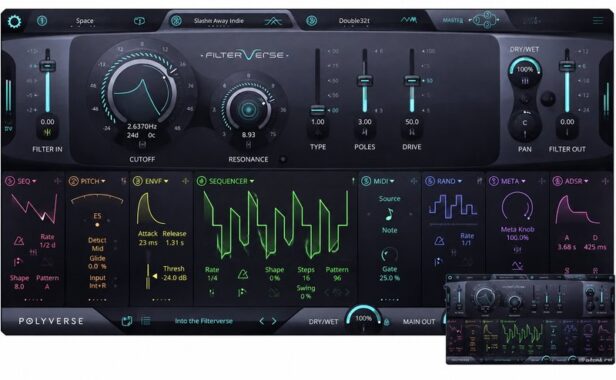Adjust the Filter In level slider
Screen dimensions: 616x380
(x=47, y=65)
